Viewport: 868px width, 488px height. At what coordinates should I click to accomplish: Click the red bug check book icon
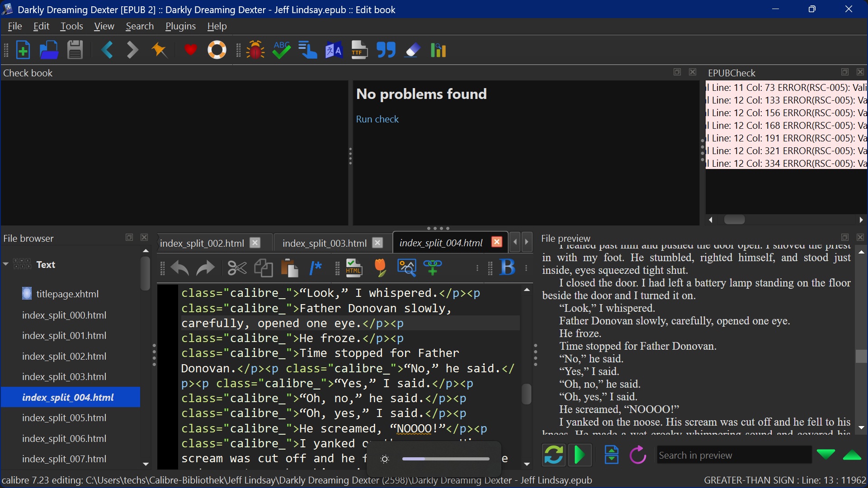(255, 50)
